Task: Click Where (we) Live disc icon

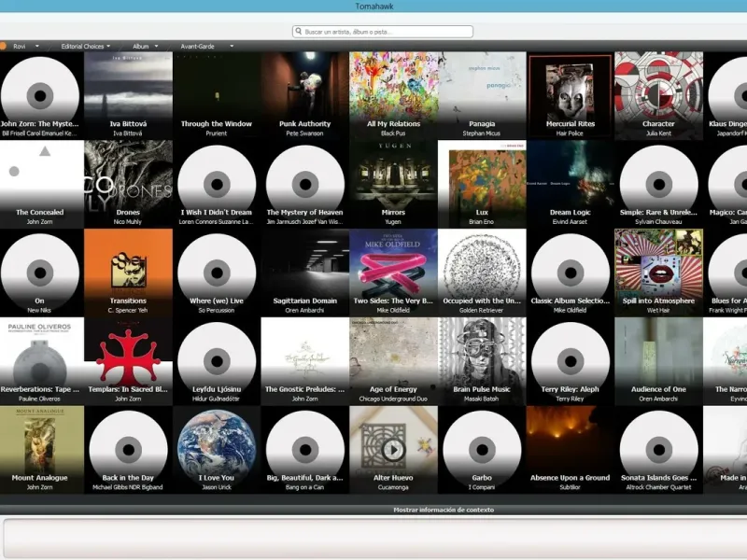Action: coord(217,273)
